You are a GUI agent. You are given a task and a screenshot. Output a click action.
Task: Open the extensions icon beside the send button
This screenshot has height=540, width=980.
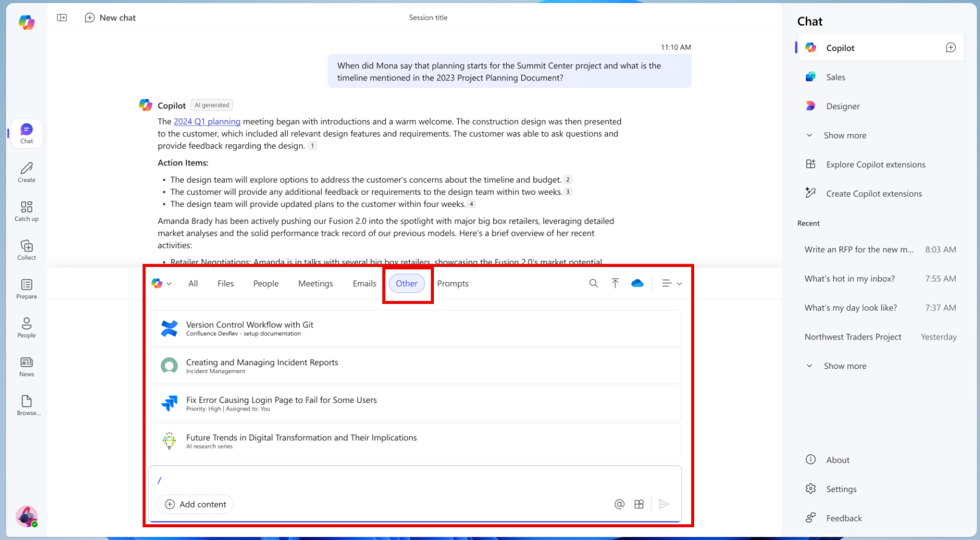click(639, 504)
